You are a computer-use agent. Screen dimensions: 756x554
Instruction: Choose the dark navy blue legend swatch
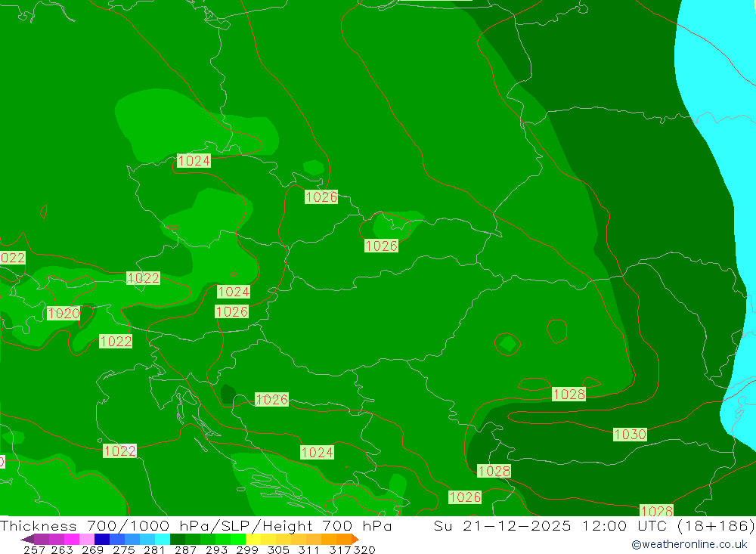102,539
